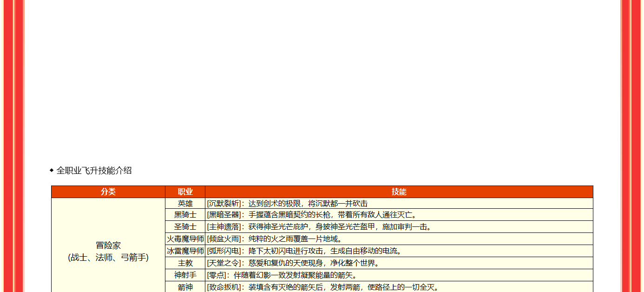This screenshot has width=644, height=292.
Task: Select the 火毒魔导师 job cell
Action: click(185, 239)
